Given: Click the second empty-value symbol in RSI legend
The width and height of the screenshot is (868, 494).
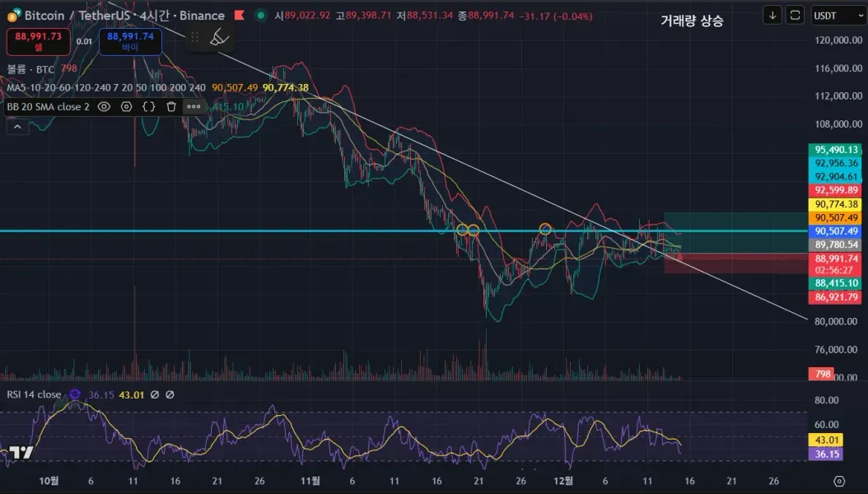Looking at the screenshot, I should point(170,394).
